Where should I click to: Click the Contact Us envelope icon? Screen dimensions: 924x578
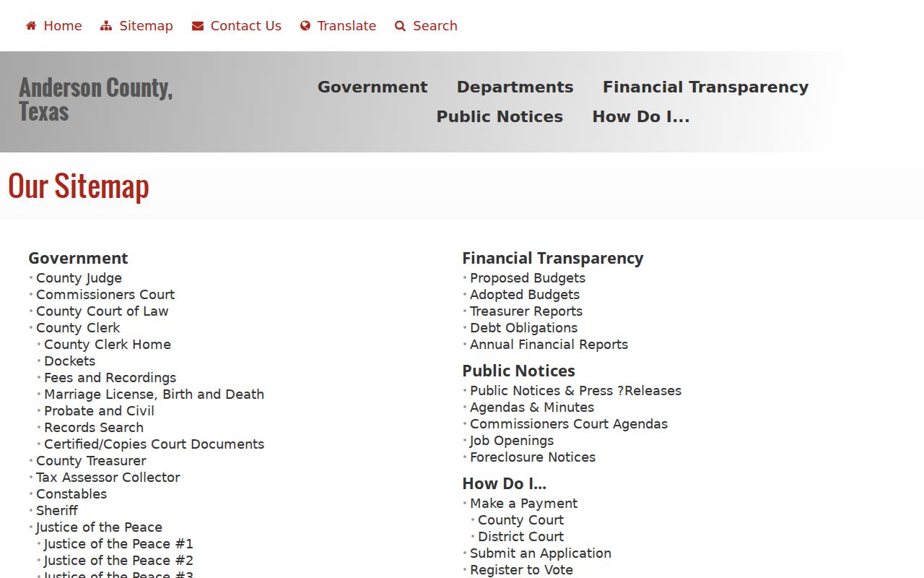click(198, 26)
